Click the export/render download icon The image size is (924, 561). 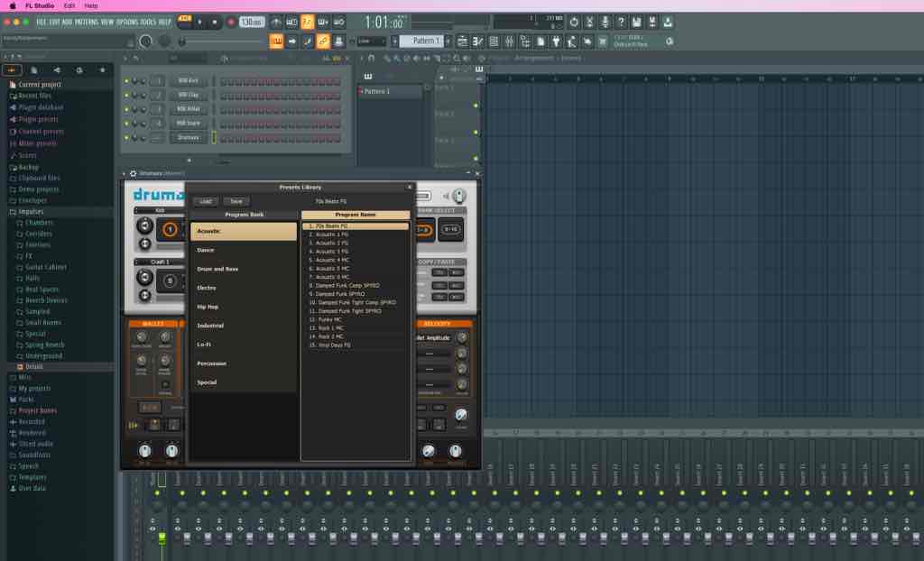click(x=668, y=22)
